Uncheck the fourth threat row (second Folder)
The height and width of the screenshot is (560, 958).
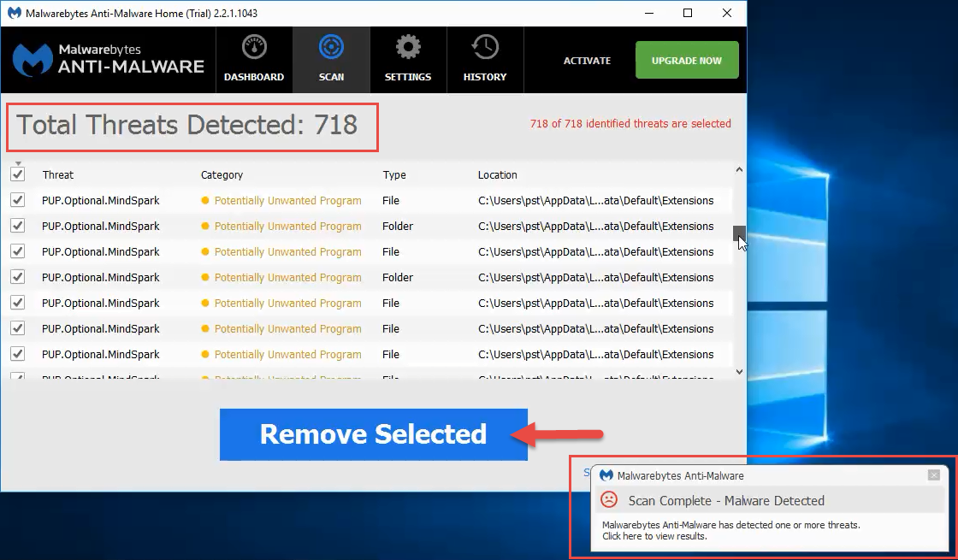pos(18,277)
